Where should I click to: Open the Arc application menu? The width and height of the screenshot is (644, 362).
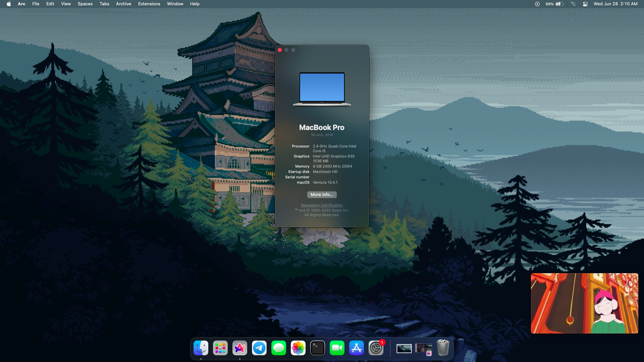coord(21,4)
